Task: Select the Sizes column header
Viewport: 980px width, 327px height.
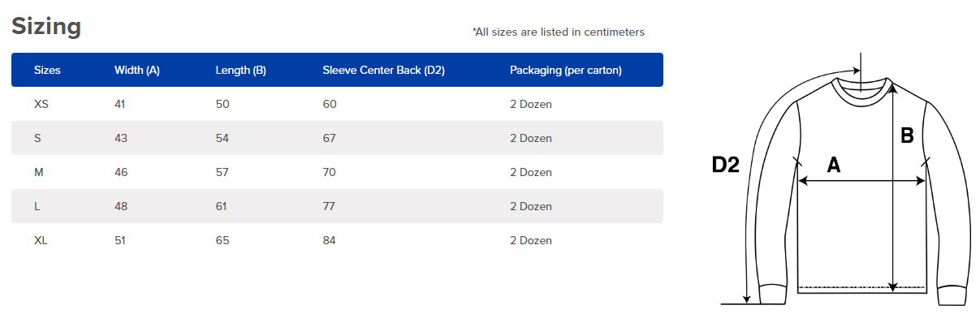Action: 47,70
